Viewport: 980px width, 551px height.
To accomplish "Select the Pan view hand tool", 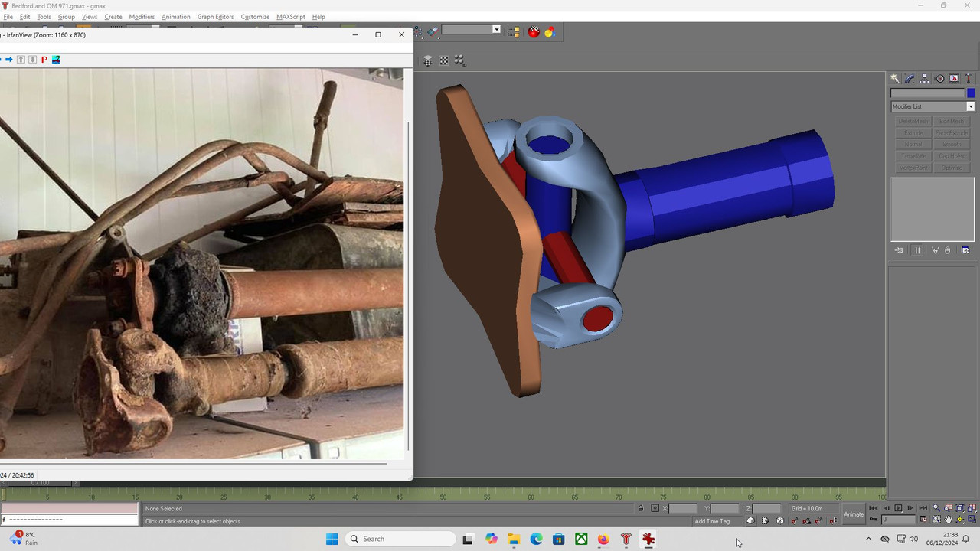I will 948,520.
